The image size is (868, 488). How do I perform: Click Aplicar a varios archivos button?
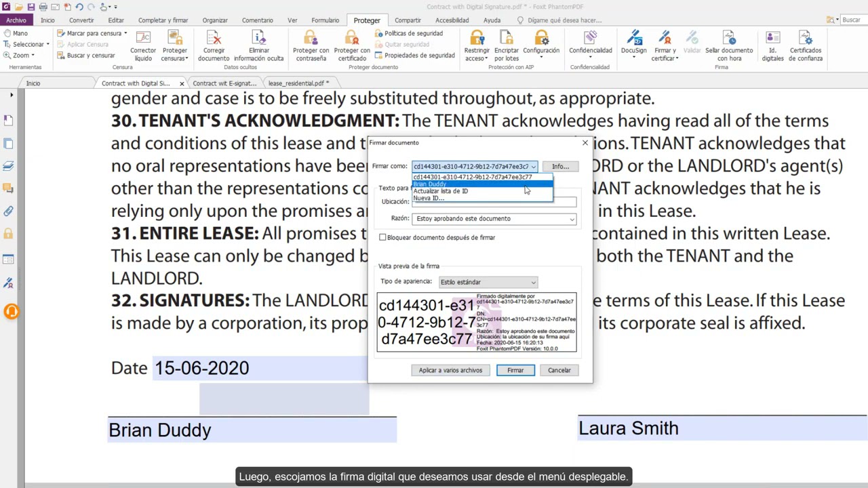450,370
